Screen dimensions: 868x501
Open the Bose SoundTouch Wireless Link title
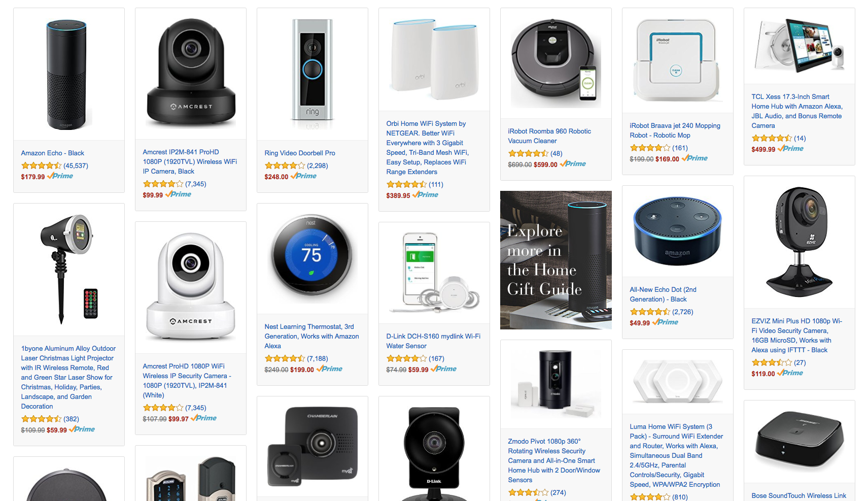(x=798, y=495)
